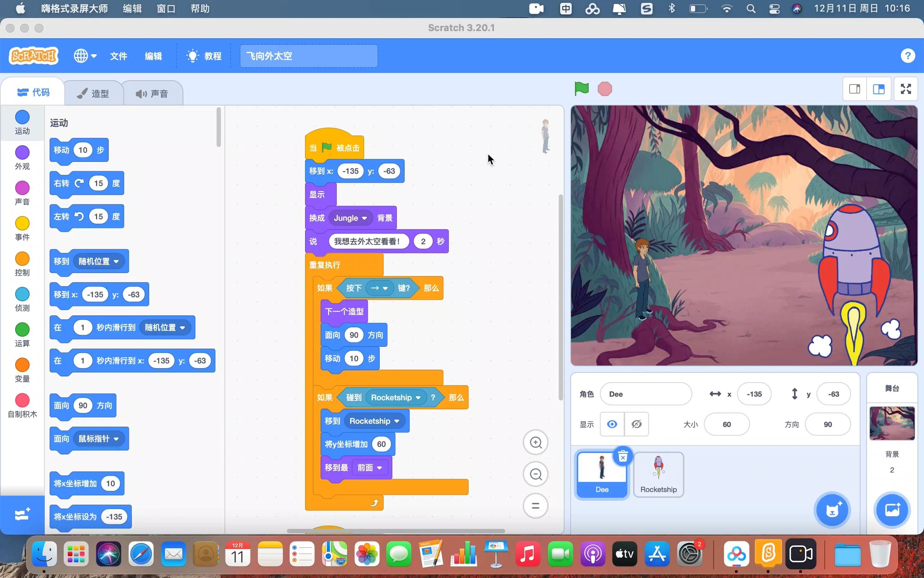This screenshot has width=924, height=578.
Task: Show the sprite using the eye icon
Action: [612, 424]
